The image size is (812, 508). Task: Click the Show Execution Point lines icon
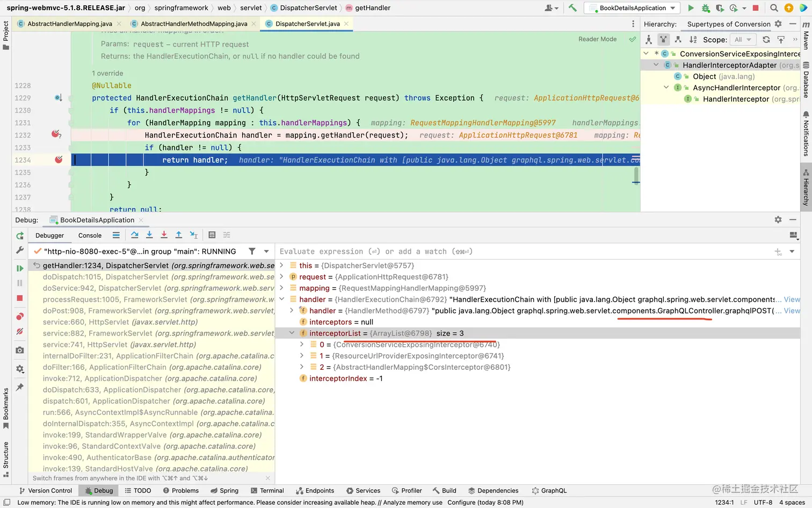click(x=116, y=235)
